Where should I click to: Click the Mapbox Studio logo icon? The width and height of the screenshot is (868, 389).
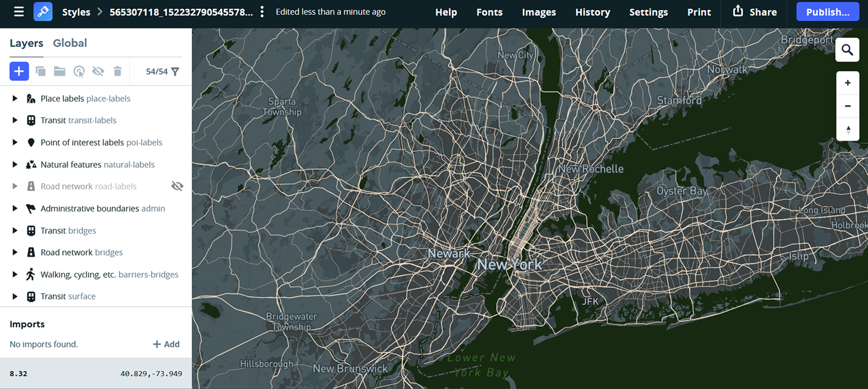tap(43, 11)
